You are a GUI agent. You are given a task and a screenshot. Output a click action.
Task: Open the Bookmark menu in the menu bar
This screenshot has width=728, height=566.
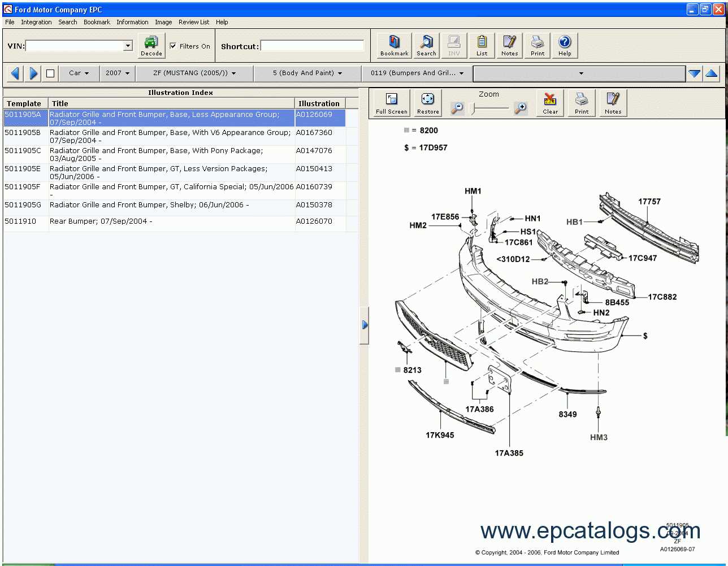(x=97, y=22)
